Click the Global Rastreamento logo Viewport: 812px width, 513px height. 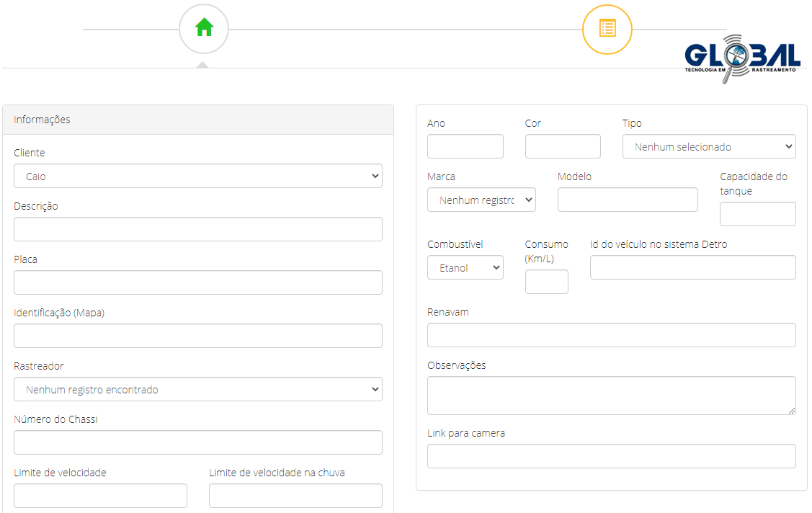741,58
